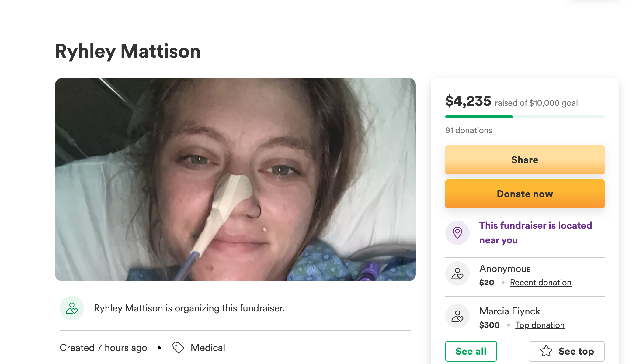Click the See top button label
The width and height of the screenshot is (643, 364).
pyautogui.click(x=576, y=351)
